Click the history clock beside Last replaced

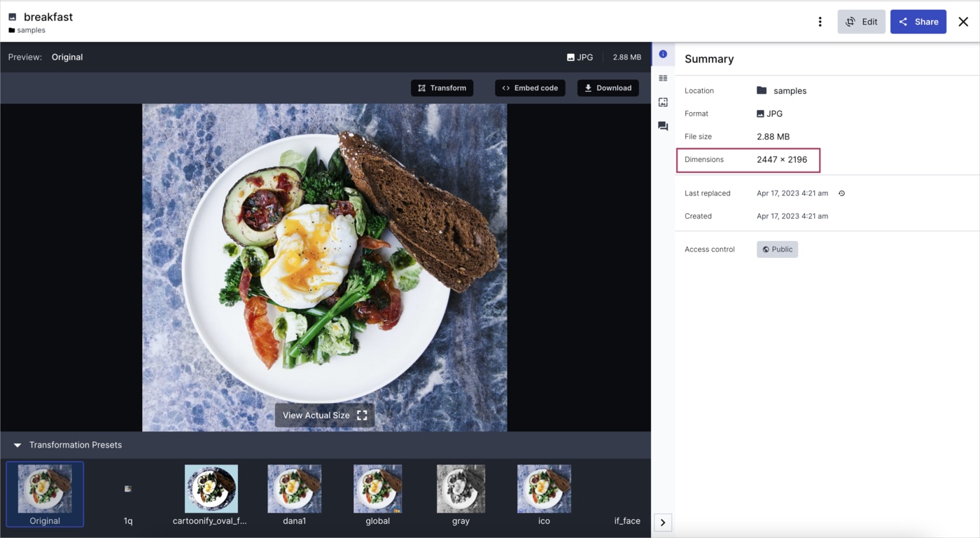click(x=841, y=193)
